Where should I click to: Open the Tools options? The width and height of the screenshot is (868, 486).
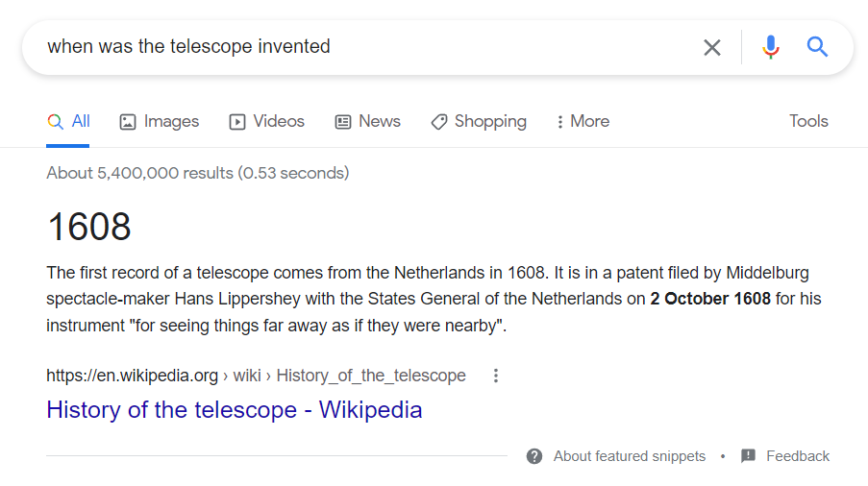[808, 121]
